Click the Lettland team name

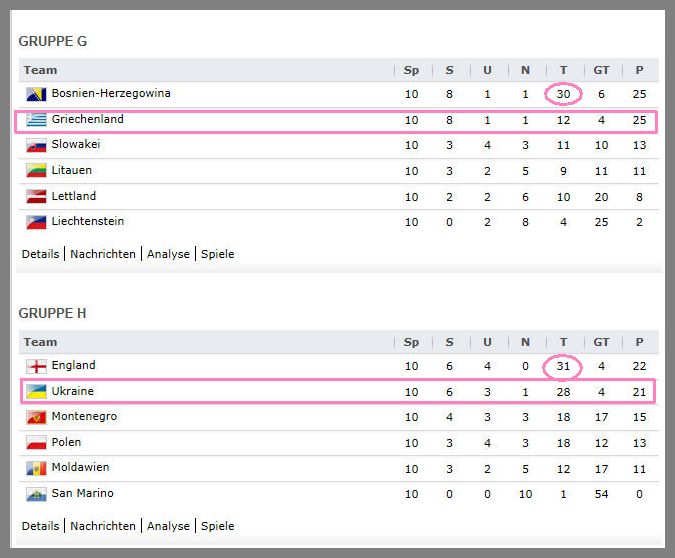pyautogui.click(x=74, y=196)
